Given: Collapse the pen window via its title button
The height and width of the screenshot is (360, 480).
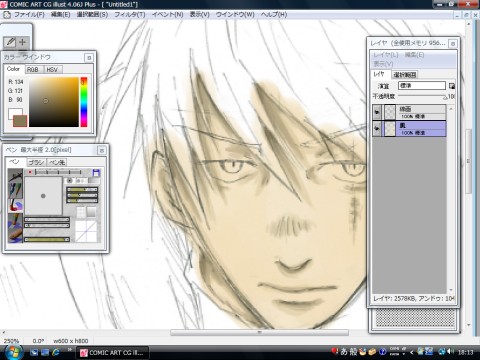Looking at the screenshot, I should (x=102, y=150).
